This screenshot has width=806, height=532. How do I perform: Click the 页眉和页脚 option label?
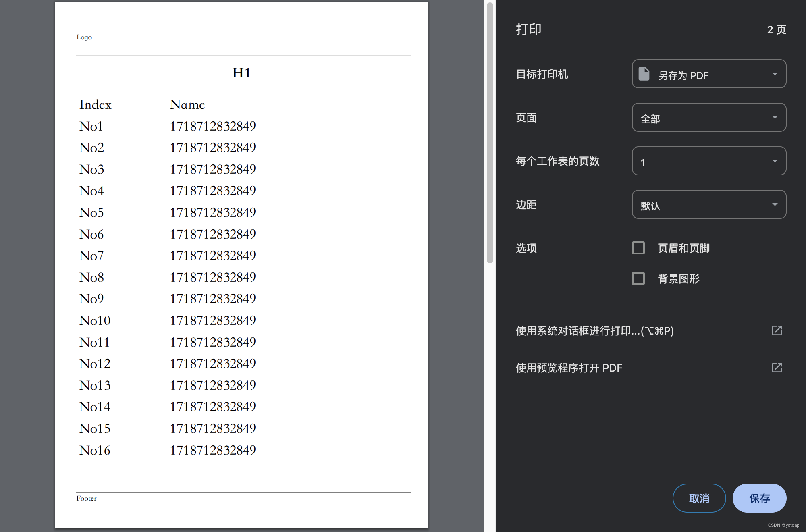click(x=683, y=248)
